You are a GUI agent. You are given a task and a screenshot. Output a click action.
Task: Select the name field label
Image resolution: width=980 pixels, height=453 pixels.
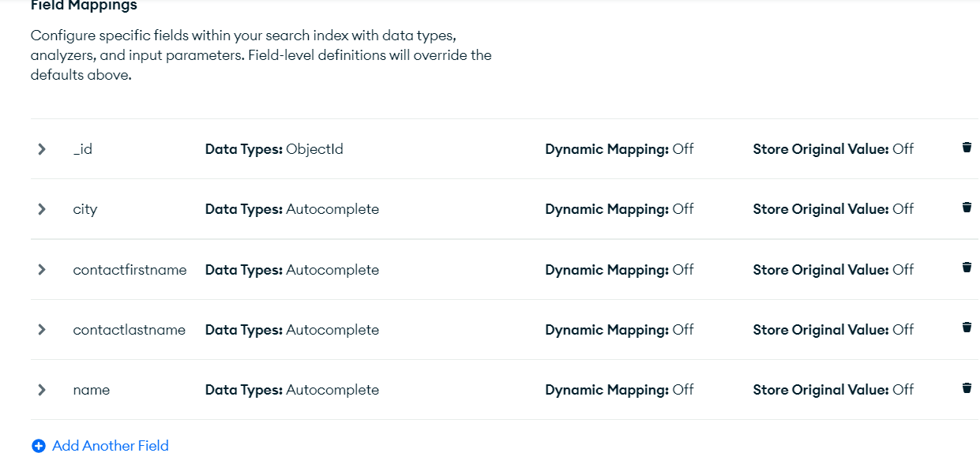tap(92, 390)
